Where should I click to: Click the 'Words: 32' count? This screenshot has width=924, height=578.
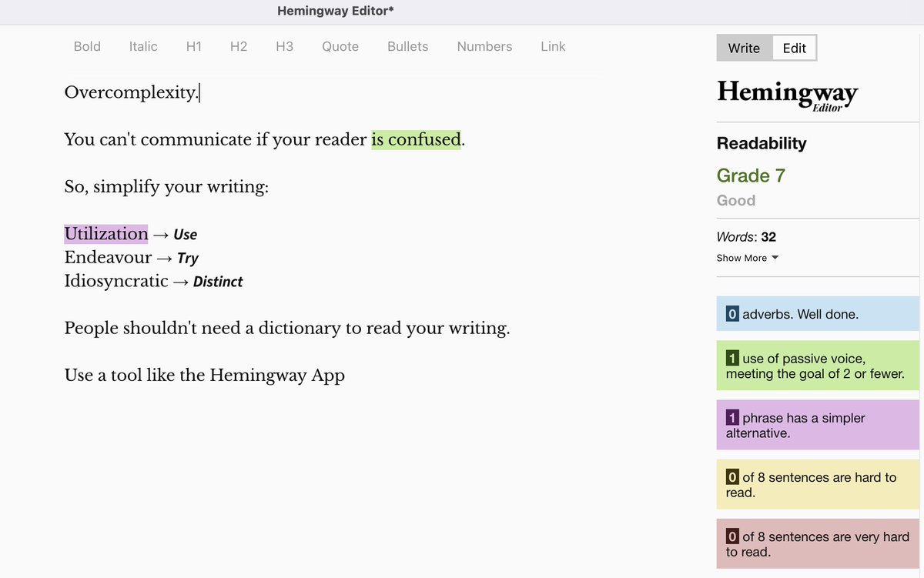pos(746,237)
